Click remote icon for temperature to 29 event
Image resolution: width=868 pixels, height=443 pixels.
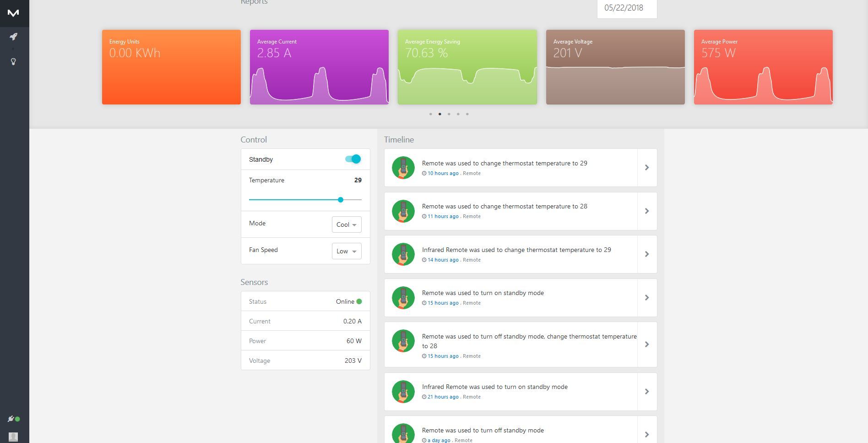coord(403,168)
